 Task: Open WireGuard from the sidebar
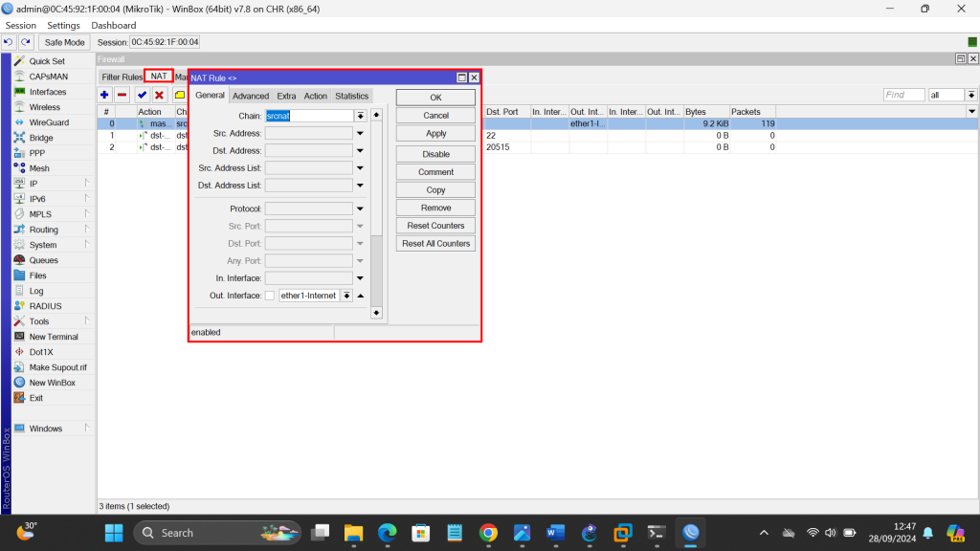pos(48,122)
